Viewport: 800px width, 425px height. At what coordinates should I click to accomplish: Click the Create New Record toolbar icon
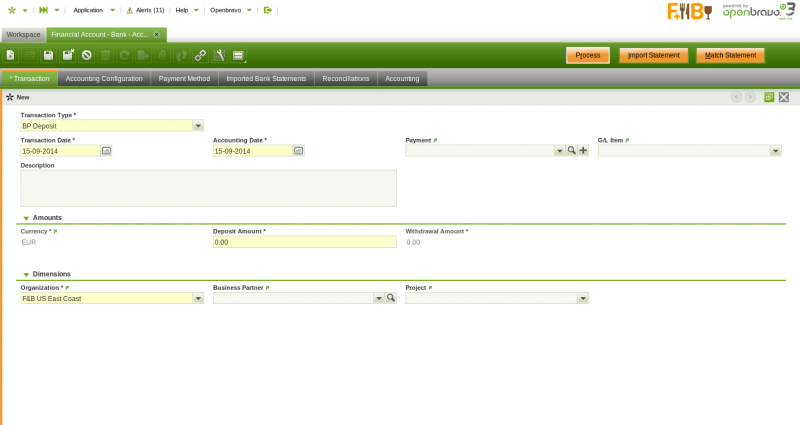pos(11,55)
